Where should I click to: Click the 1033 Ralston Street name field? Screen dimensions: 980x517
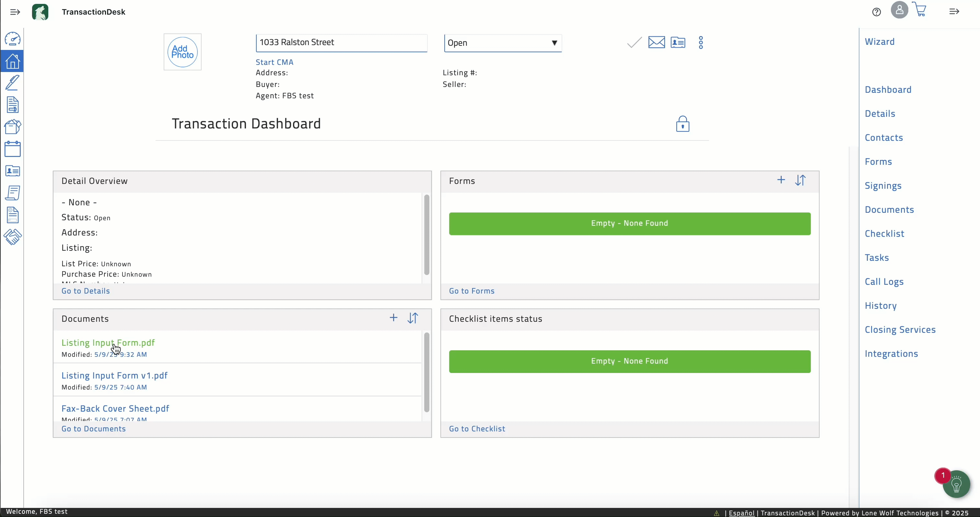[342, 42]
